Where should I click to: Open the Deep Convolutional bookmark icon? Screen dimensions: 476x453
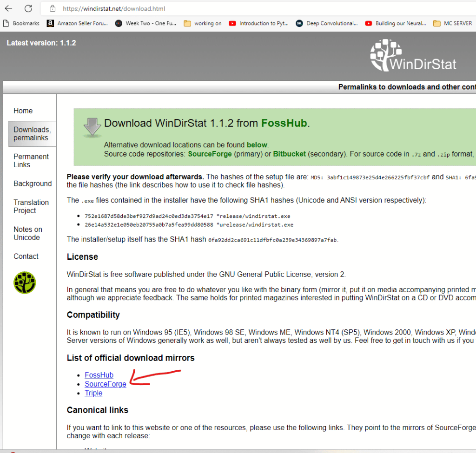coord(299,23)
